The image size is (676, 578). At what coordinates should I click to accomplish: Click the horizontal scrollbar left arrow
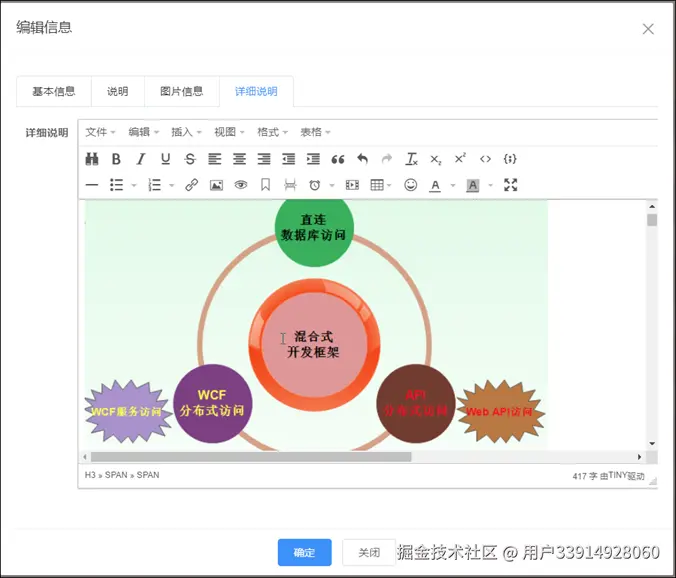(85, 457)
